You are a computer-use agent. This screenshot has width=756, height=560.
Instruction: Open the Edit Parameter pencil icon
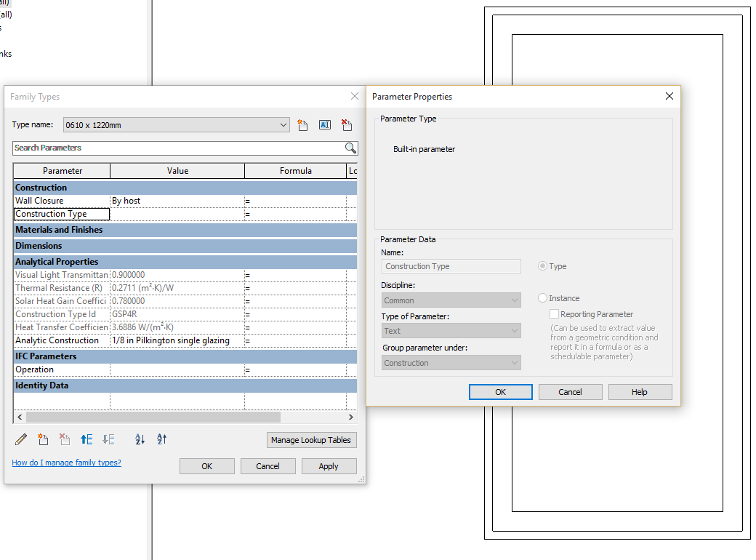pyautogui.click(x=20, y=439)
